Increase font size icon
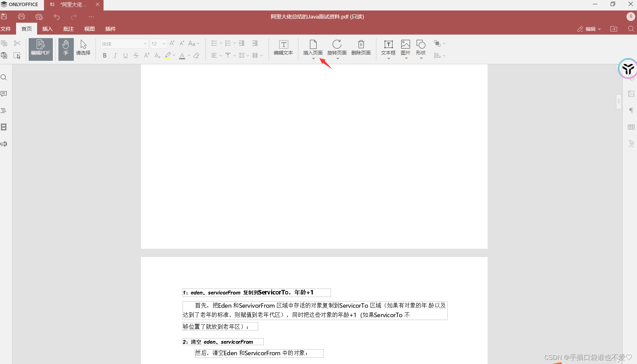637x364 pixels. [x=172, y=43]
